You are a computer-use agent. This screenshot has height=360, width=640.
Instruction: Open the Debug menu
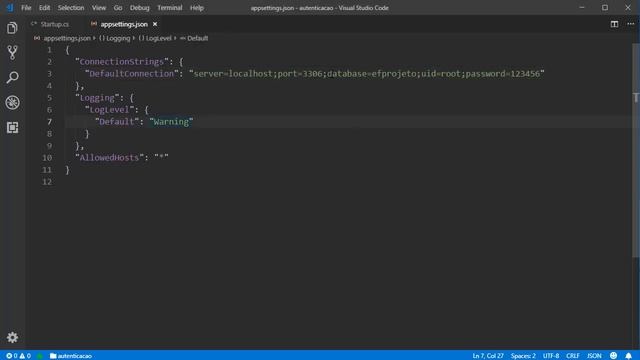(x=140, y=8)
